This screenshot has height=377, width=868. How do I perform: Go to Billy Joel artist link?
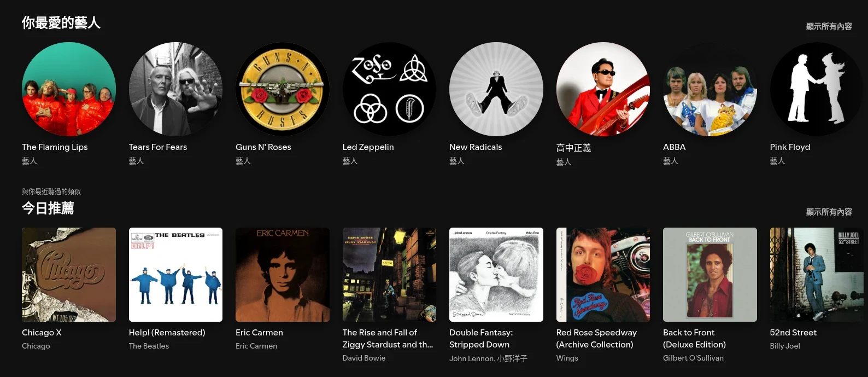click(x=785, y=346)
